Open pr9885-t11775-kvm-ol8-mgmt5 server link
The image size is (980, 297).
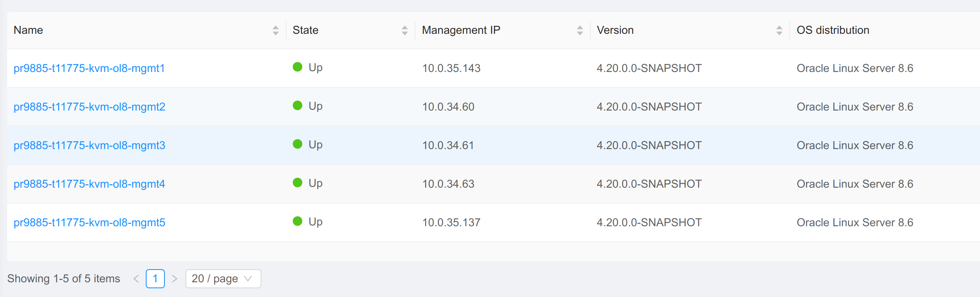89,223
